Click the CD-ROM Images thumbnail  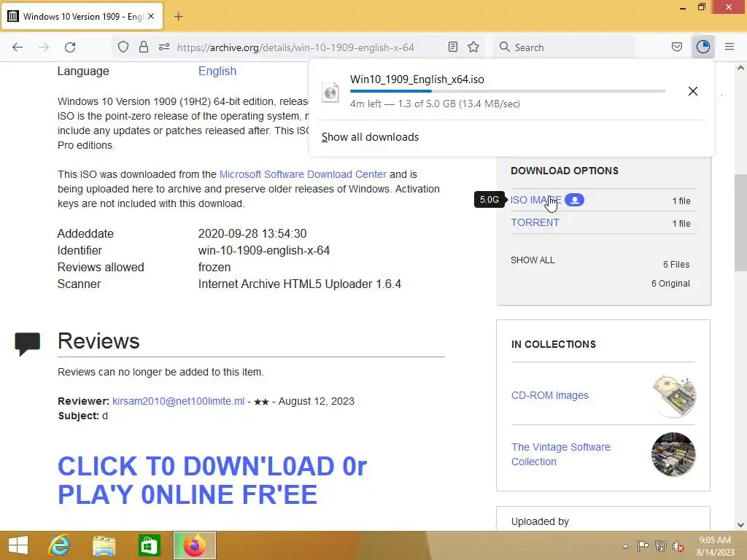[x=674, y=395]
